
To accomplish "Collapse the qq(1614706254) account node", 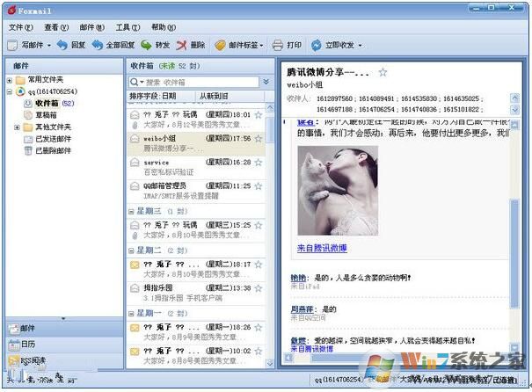I will point(10,91).
